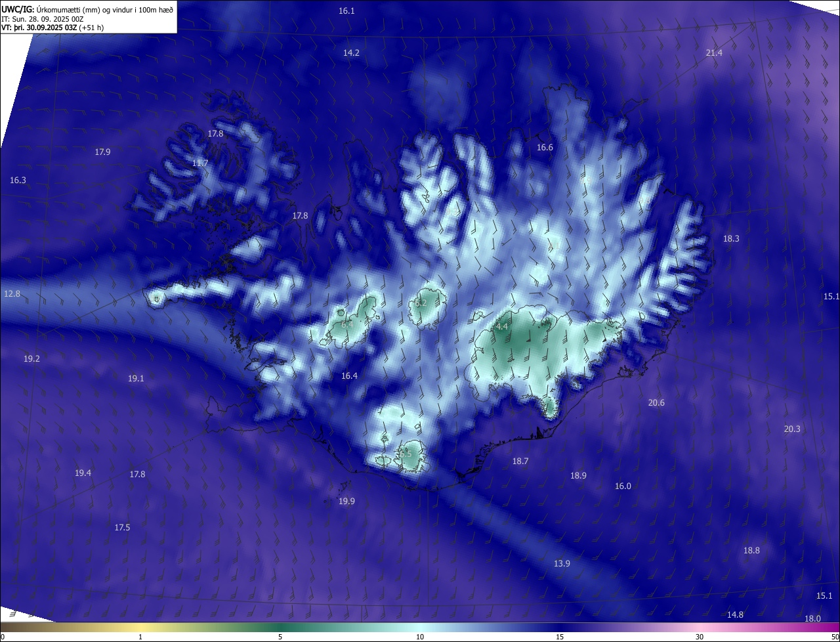
Task: Click the value 16.6 over north Iceland
Action: click(545, 148)
